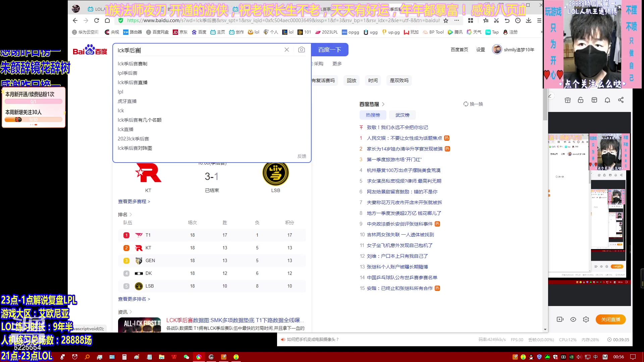
Task: Open the shmily追梦10年 account menu
Action: click(x=513, y=50)
